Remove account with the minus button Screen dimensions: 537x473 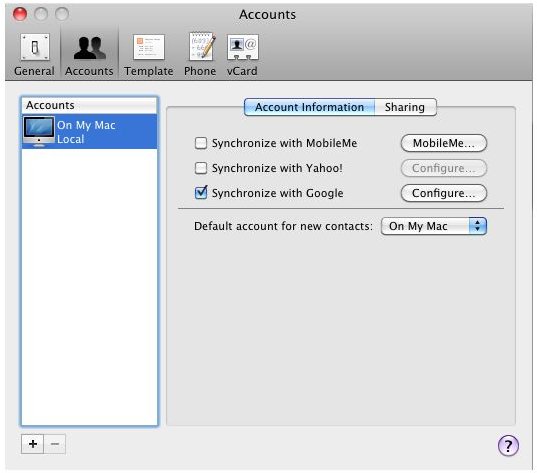pos(55,444)
